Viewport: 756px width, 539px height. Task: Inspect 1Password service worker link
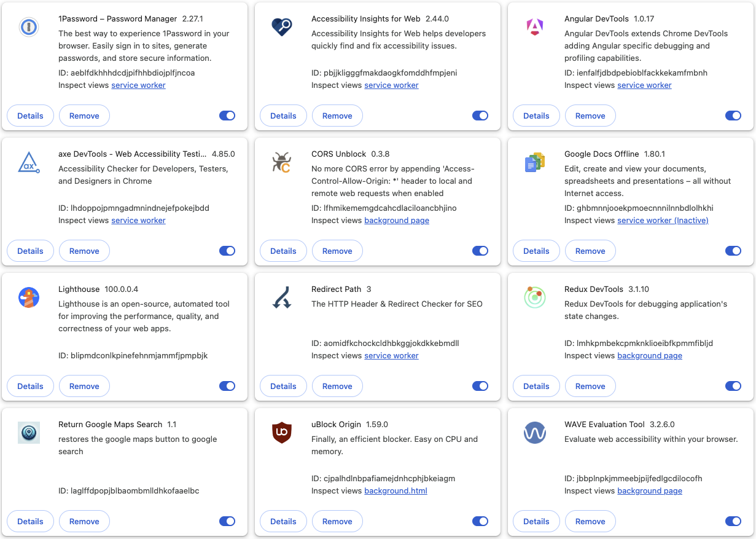pos(138,85)
